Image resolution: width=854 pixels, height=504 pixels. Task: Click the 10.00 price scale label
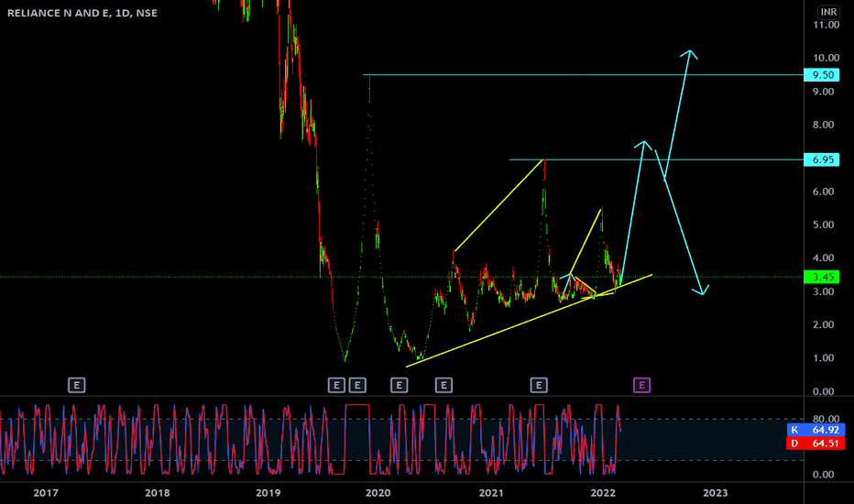coord(826,58)
